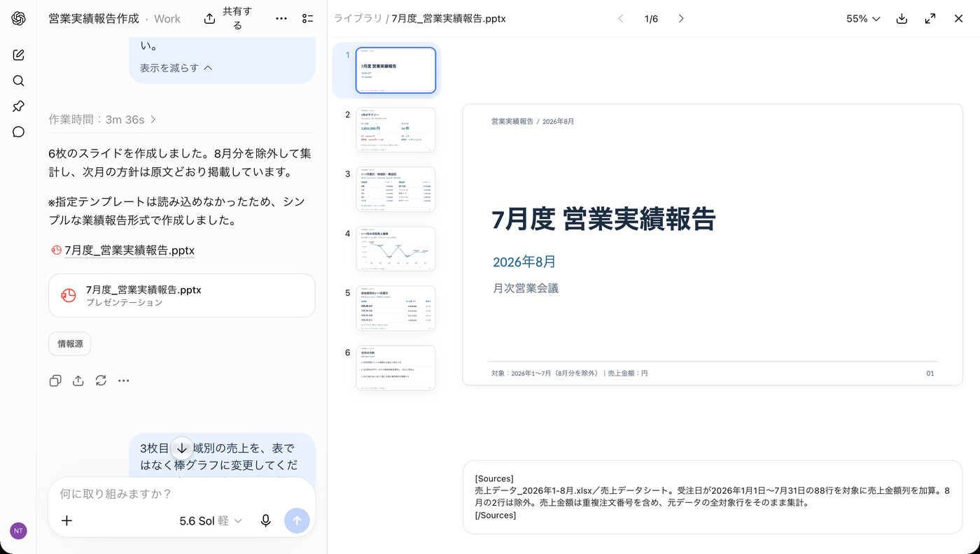
Task: Select slide 6 thumbnail
Action: click(x=395, y=367)
